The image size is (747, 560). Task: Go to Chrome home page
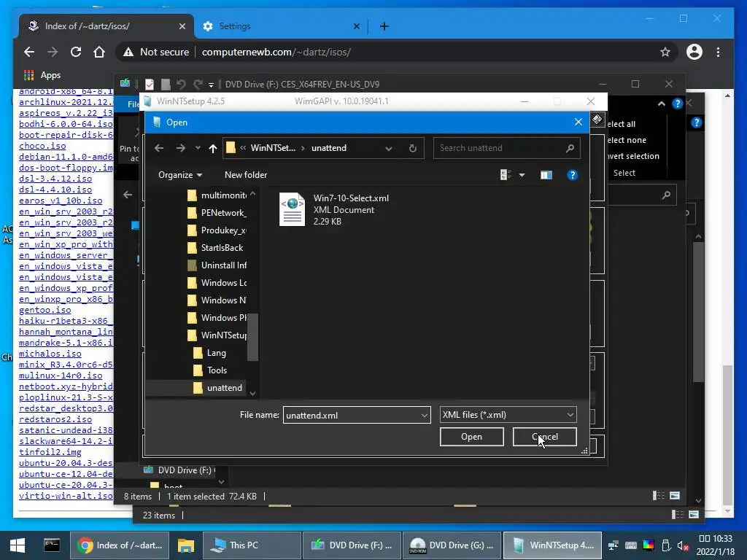coord(99,52)
